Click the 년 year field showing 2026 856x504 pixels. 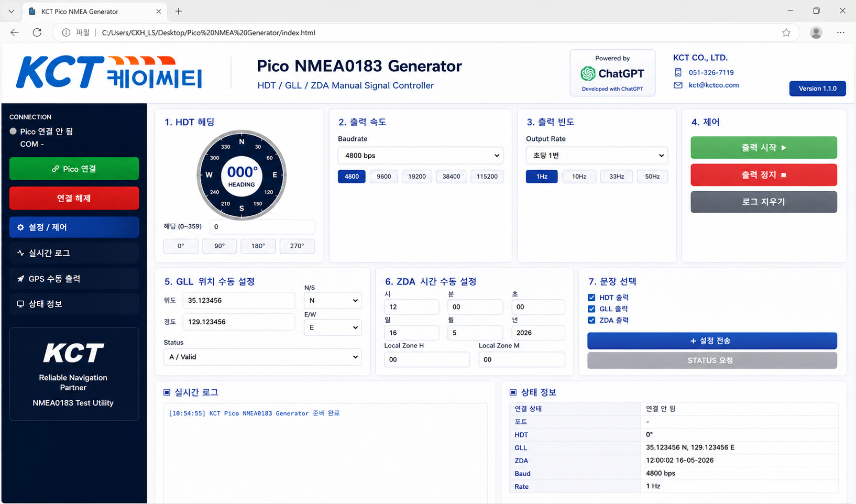pyautogui.click(x=538, y=333)
